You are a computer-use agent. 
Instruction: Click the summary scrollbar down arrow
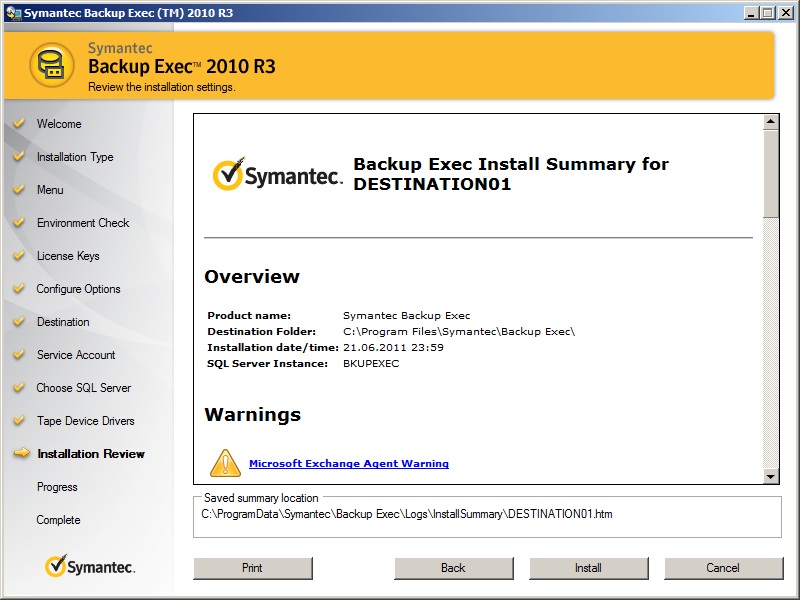pyautogui.click(x=771, y=477)
